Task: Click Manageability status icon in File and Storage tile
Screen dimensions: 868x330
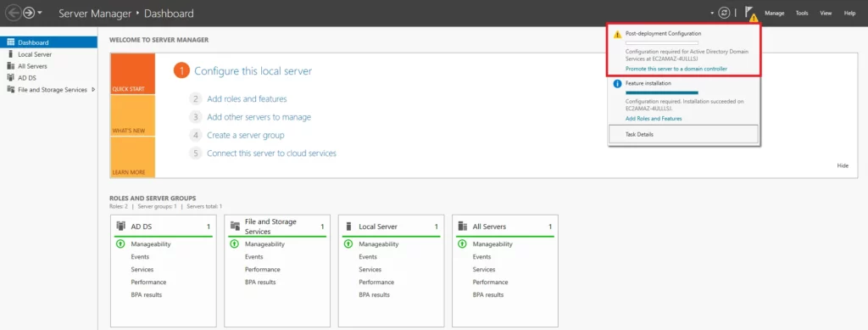Action: coord(234,244)
